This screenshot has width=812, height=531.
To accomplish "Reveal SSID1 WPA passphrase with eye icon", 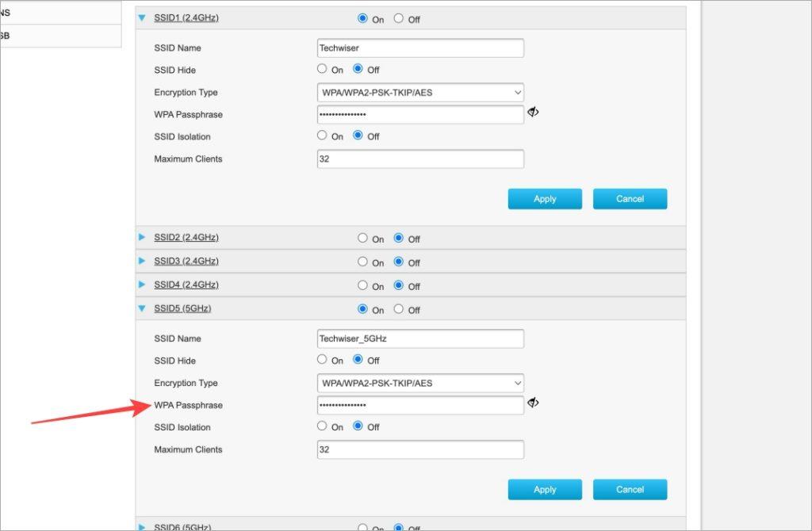I will pyautogui.click(x=533, y=112).
